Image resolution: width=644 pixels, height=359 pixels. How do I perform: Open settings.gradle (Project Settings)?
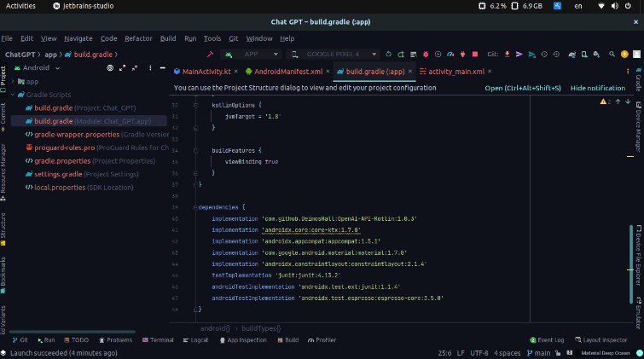[82, 174]
